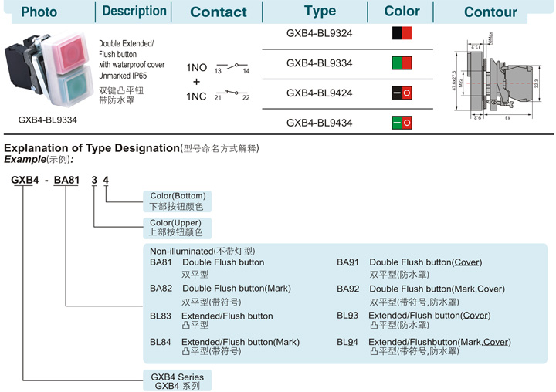Click the GXB4 part of the example code
Image resolution: width=556 pixels, height=392 pixels.
click(x=25, y=180)
